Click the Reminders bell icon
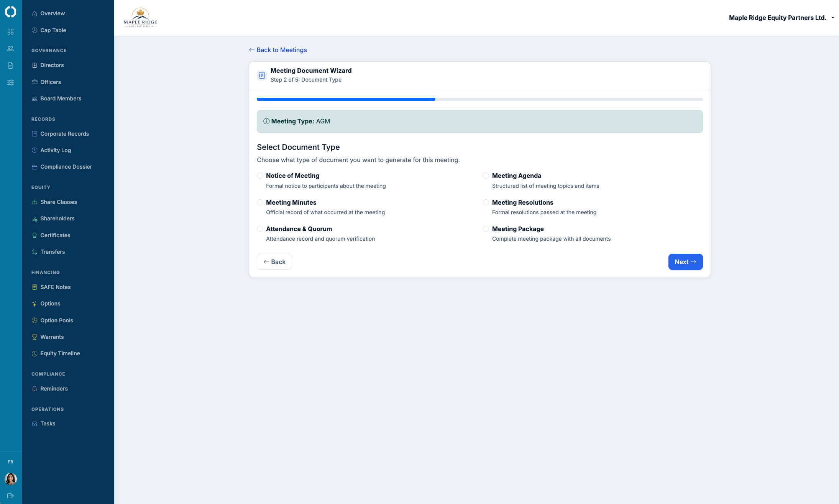This screenshot has height=504, width=839. (34, 389)
